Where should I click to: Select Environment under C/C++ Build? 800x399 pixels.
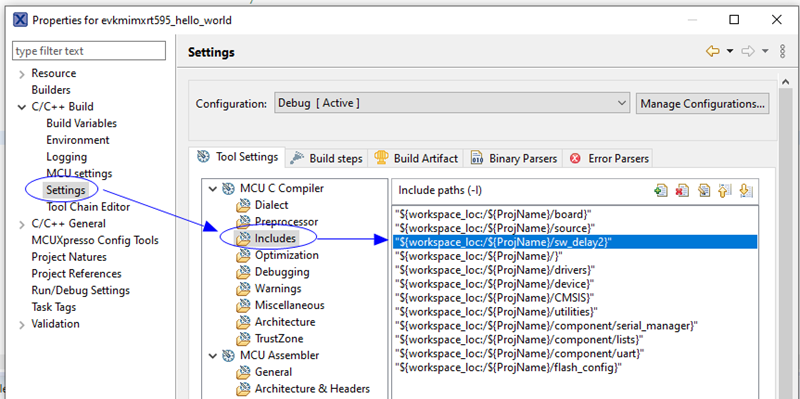tap(78, 140)
